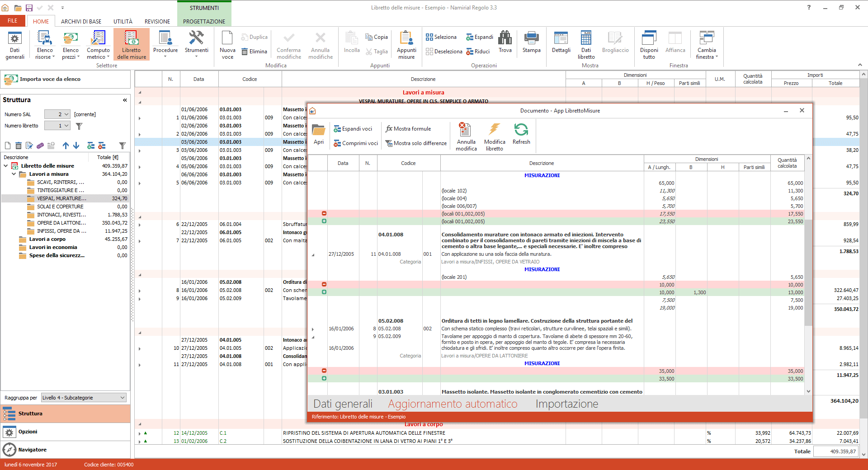This screenshot has height=470, width=868.
Task: Toggle Mostra formule option
Action: [408, 129]
